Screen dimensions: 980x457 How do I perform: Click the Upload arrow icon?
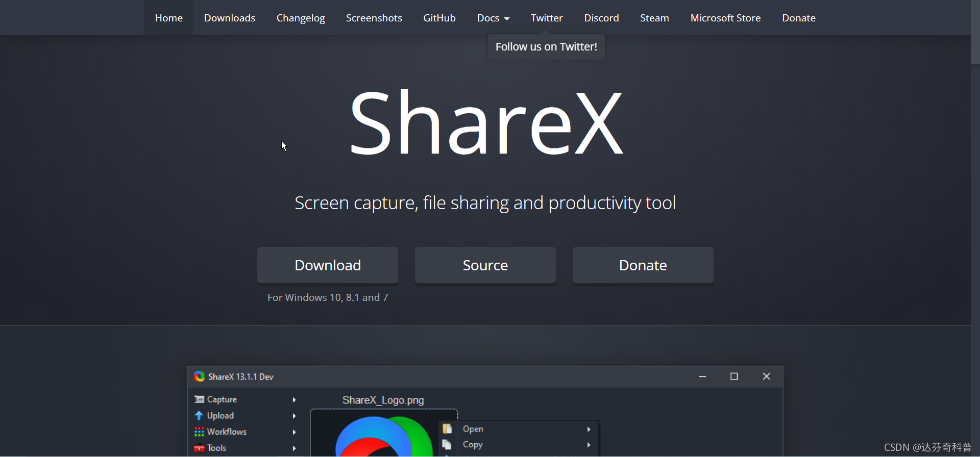199,416
